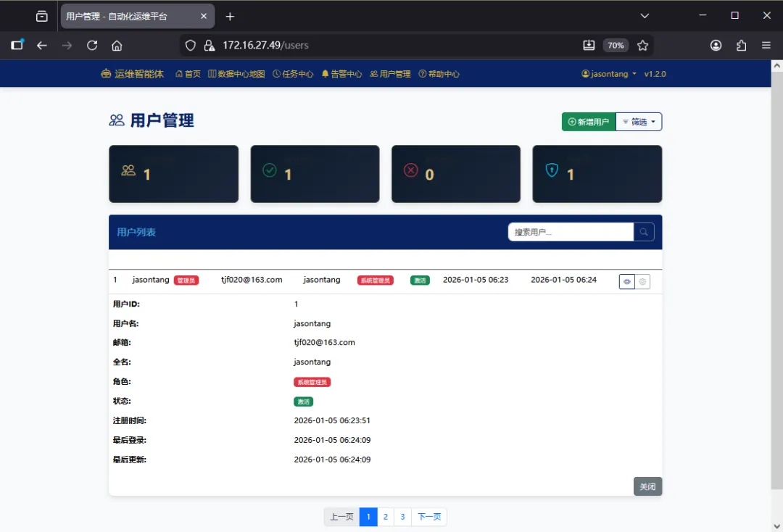783x532 pixels.
Task: View site security lock information
Action: (210, 46)
